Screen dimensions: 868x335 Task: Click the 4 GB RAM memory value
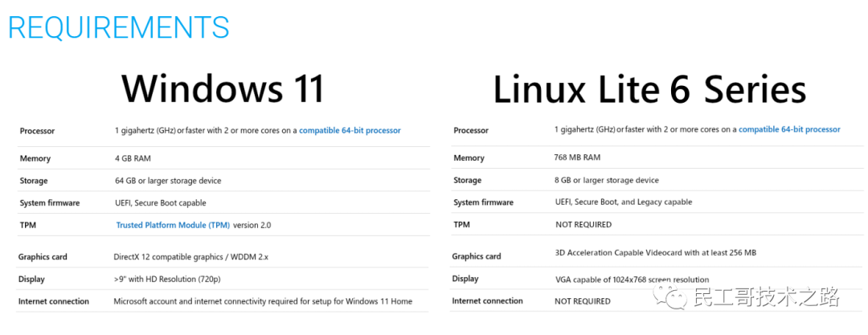tap(133, 158)
